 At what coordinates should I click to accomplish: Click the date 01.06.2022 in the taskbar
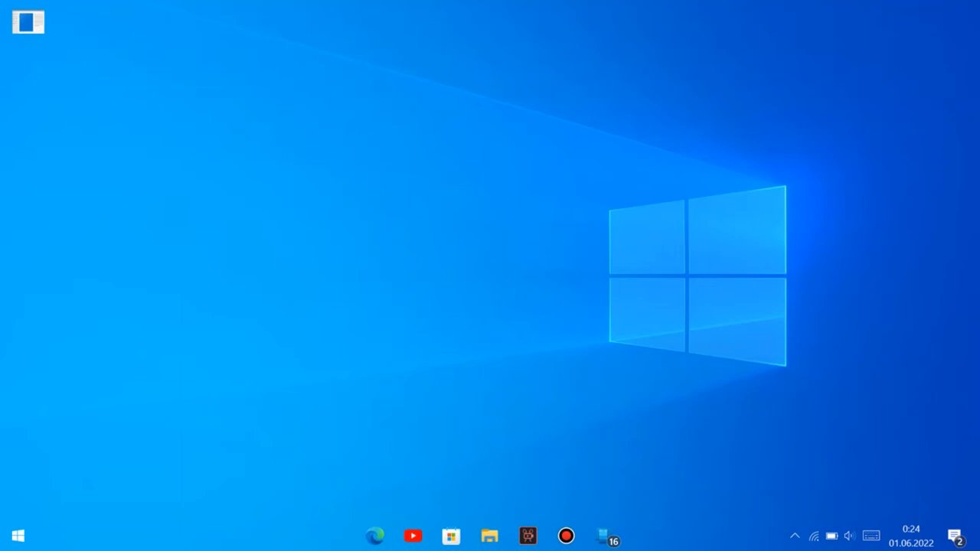(x=910, y=542)
